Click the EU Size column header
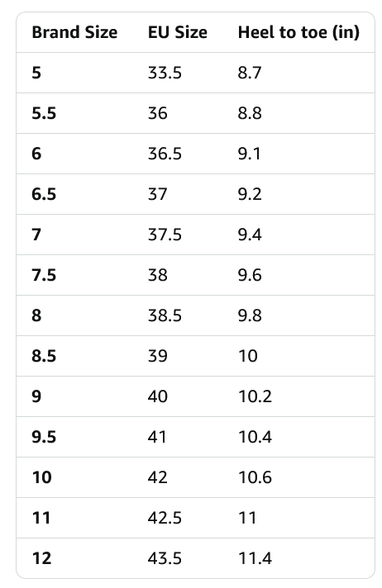 [x=177, y=32]
